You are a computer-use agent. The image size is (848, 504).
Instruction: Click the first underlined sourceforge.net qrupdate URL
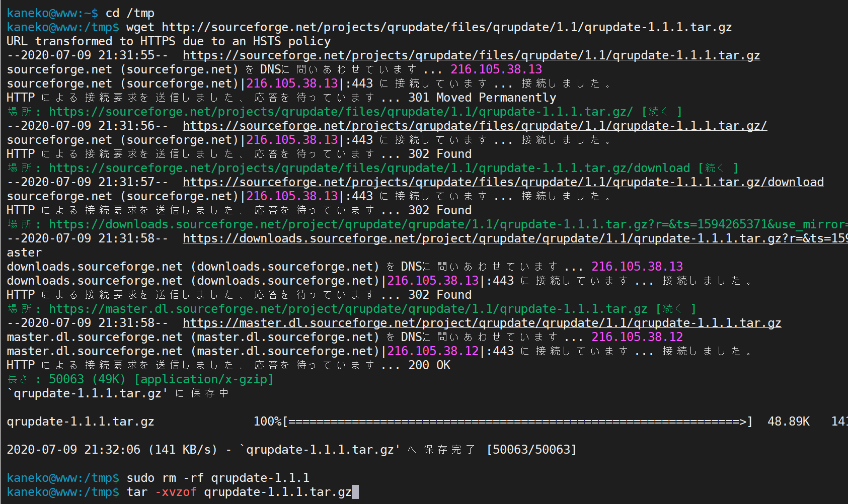tap(471, 55)
